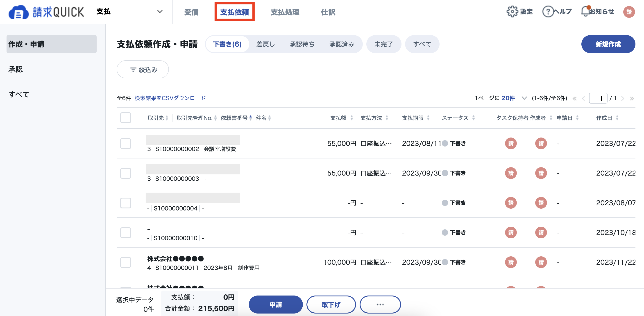This screenshot has height=316, width=644.
Task: Sort by 作成日 column arrows
Action: pyautogui.click(x=617, y=118)
